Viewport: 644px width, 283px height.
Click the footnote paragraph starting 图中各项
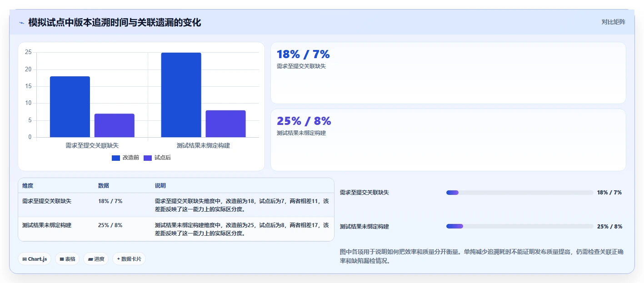[482, 256]
